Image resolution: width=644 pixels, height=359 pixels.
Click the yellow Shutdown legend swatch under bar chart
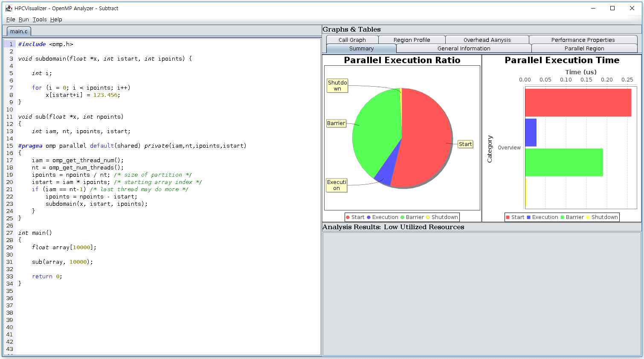pyautogui.click(x=588, y=217)
